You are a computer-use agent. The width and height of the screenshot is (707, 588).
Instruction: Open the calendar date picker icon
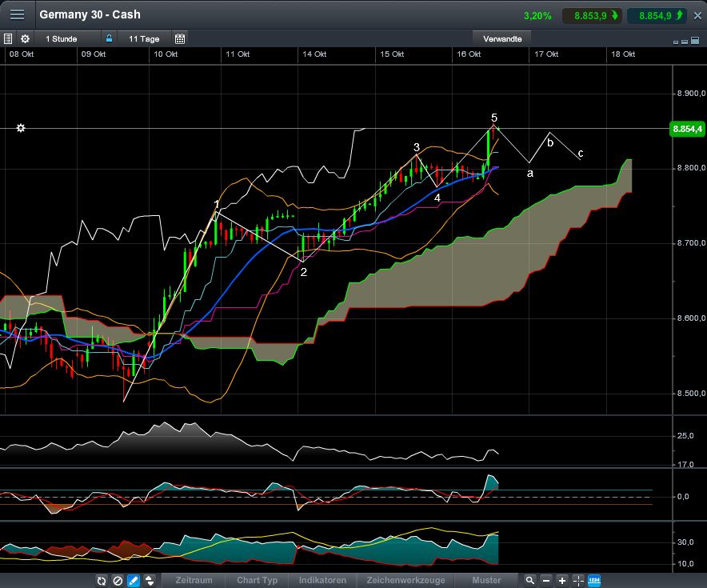tap(180, 38)
